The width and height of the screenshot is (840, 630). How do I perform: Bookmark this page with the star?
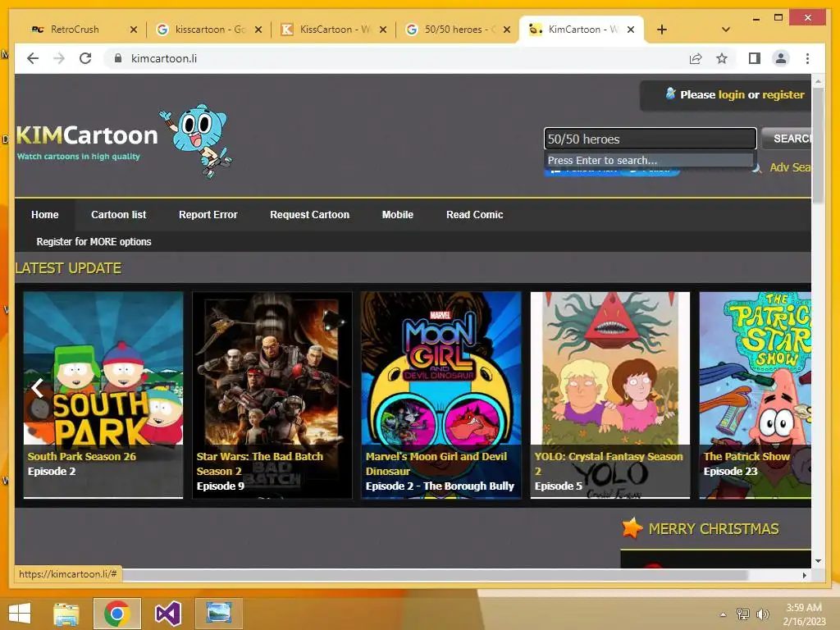click(x=722, y=58)
